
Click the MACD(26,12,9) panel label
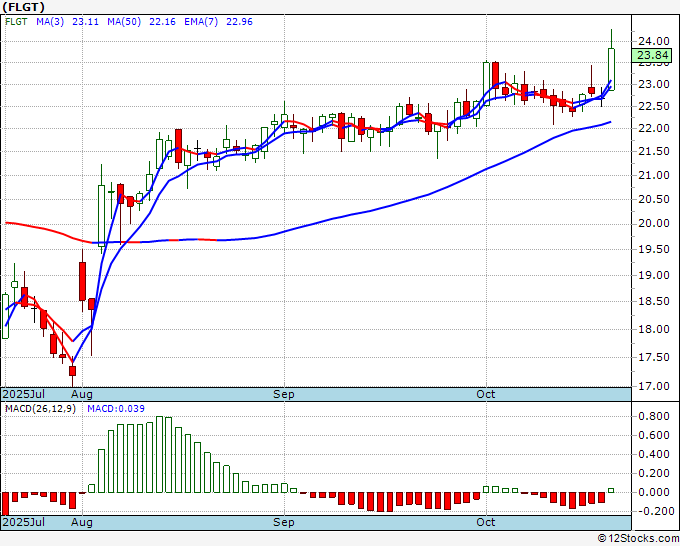(40, 409)
